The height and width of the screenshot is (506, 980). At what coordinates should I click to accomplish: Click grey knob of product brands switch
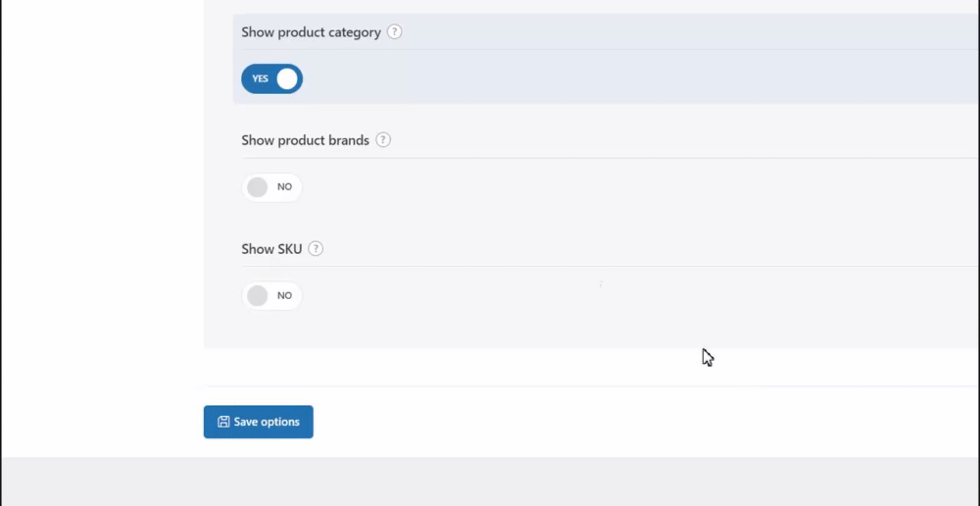(257, 186)
